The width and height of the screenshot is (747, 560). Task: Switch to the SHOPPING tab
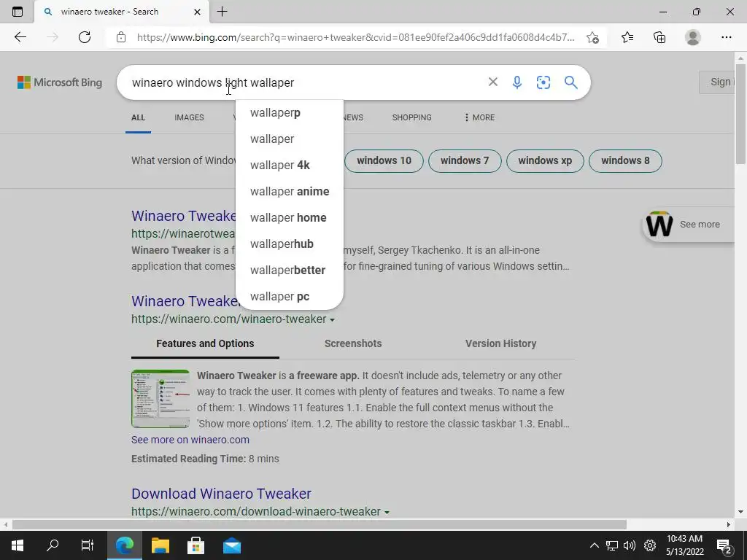click(411, 117)
